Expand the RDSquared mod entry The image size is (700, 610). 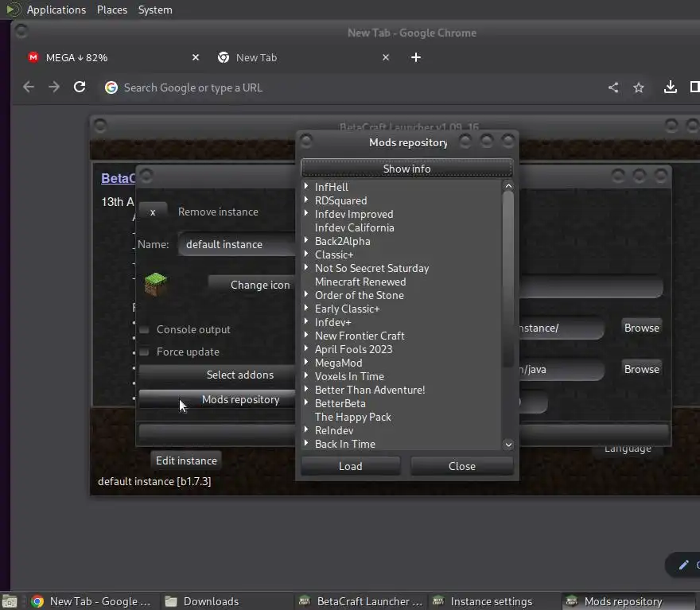tap(306, 200)
